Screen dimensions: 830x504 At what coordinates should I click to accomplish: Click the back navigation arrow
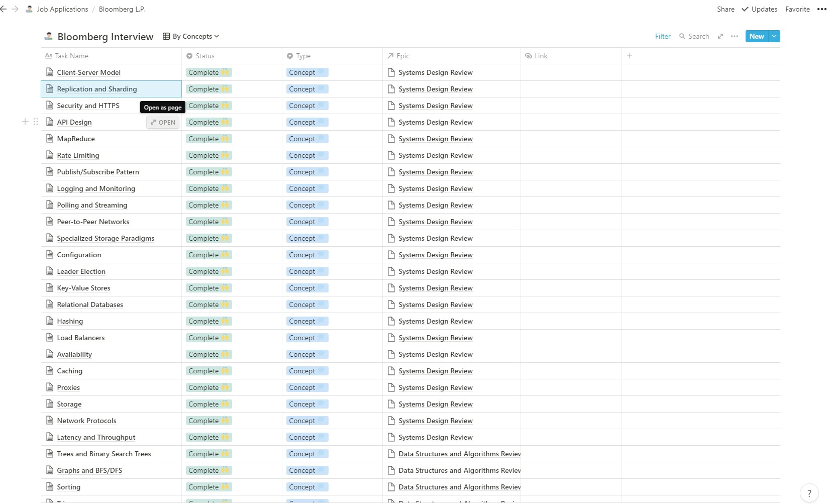[4, 9]
